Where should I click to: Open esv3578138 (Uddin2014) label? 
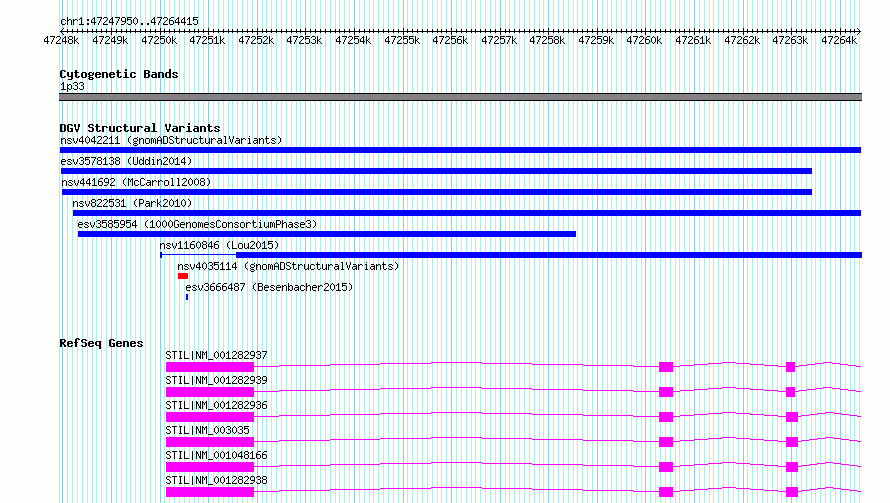click(126, 161)
